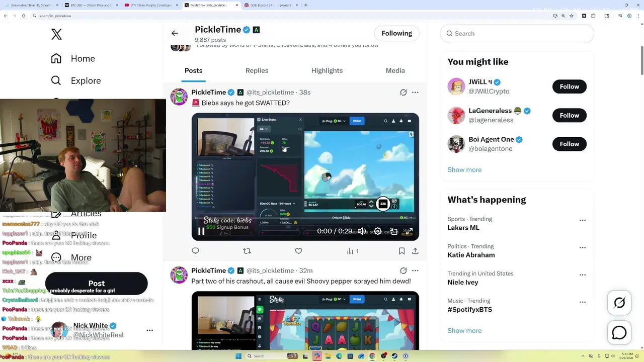Go back using the arrow beside PickleTime

(x=175, y=33)
